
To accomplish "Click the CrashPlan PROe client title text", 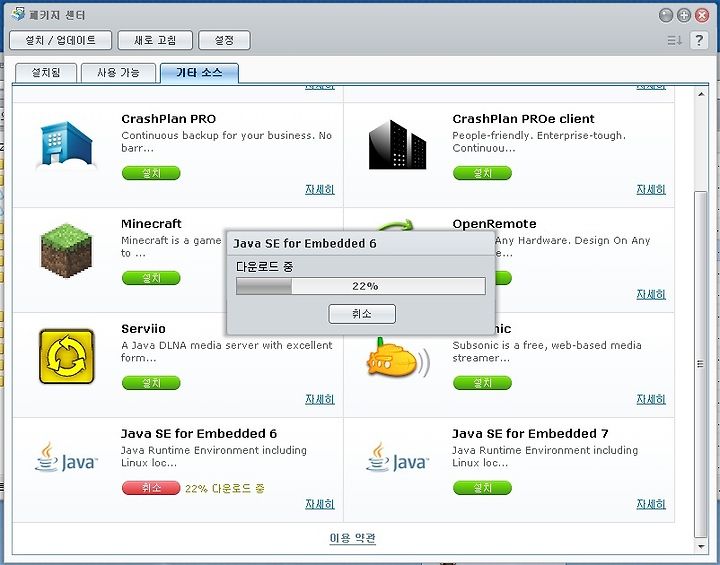I will pyautogui.click(x=523, y=119).
